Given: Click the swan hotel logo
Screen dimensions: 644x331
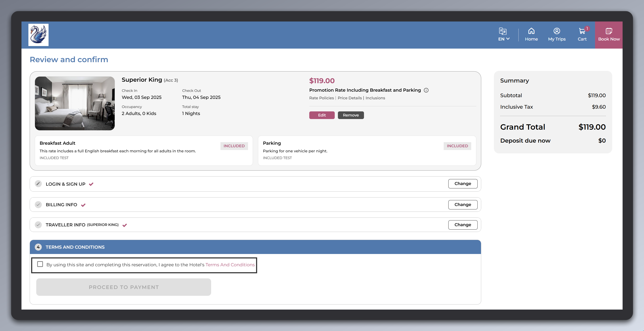Looking at the screenshot, I should pyautogui.click(x=38, y=35).
